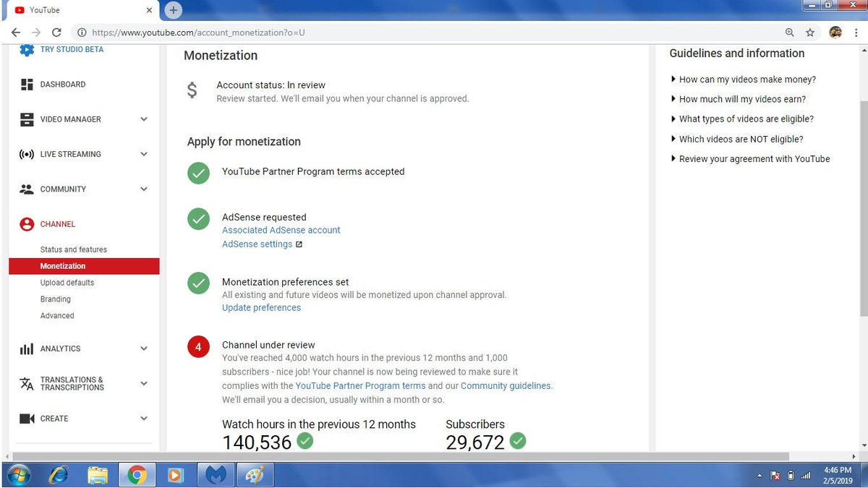Screen dimensions: 868x488
Task: Open the Associated AdSense account link
Action: (x=281, y=230)
